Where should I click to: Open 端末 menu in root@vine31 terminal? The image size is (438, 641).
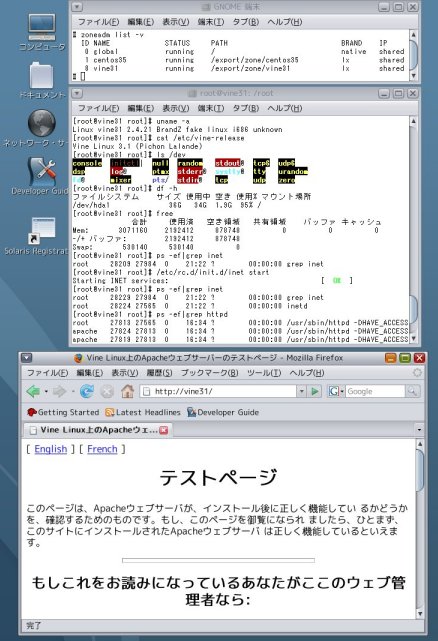(x=211, y=108)
